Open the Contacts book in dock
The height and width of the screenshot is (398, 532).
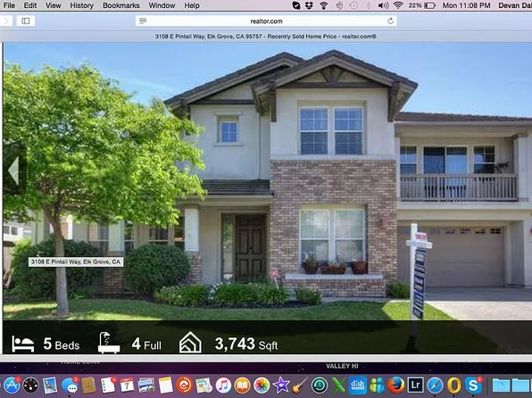pyautogui.click(x=88, y=386)
